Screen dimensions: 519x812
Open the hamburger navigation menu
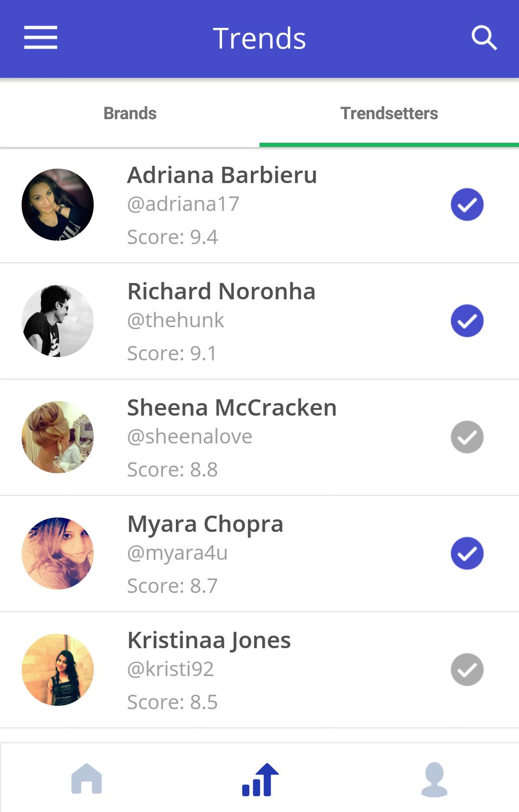(41, 38)
